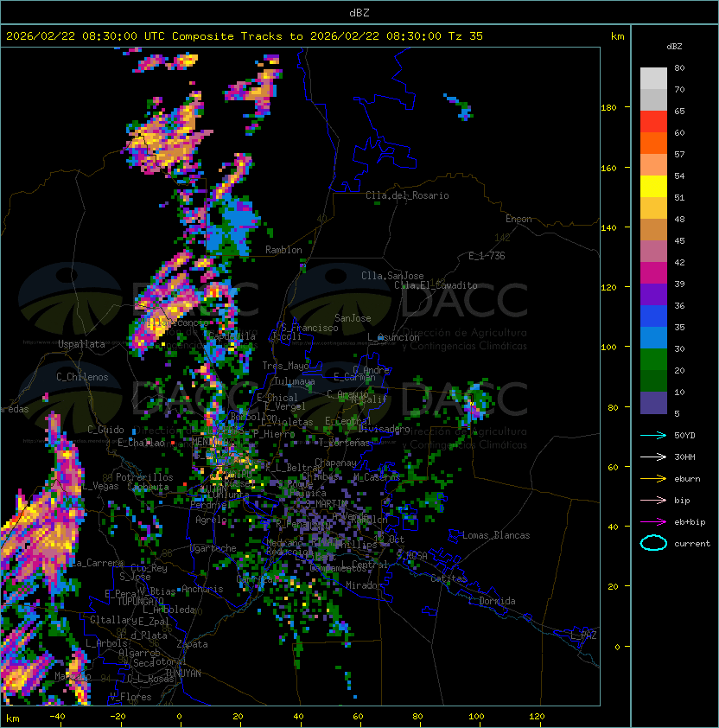719x728 pixels.
Task: Click the 'Clla.SanJose' map label
Action: point(392,276)
